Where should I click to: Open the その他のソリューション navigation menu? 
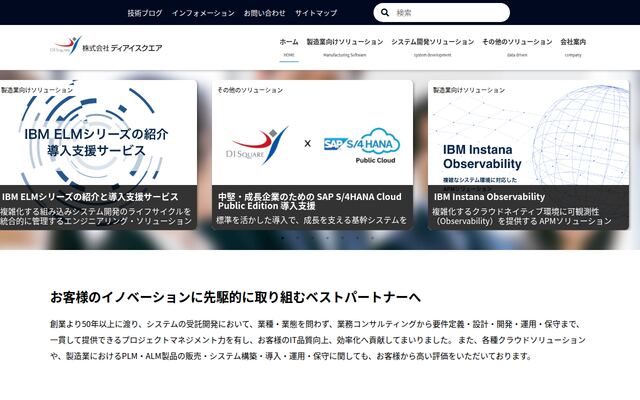[517, 47]
